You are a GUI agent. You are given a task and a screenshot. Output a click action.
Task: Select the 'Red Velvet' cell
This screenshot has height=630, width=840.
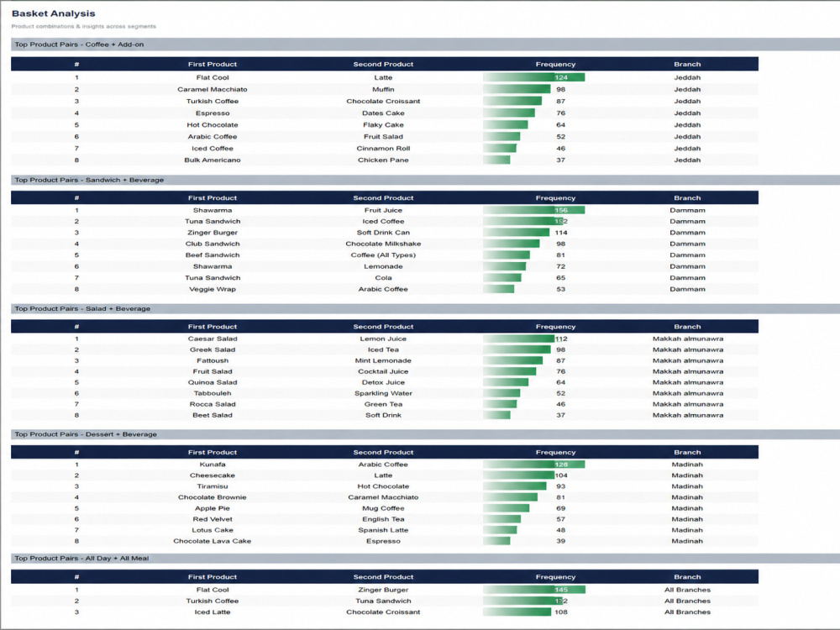(213, 519)
